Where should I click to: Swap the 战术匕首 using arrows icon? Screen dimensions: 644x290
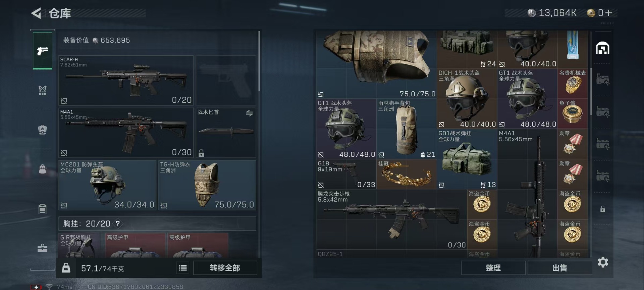[249, 113]
